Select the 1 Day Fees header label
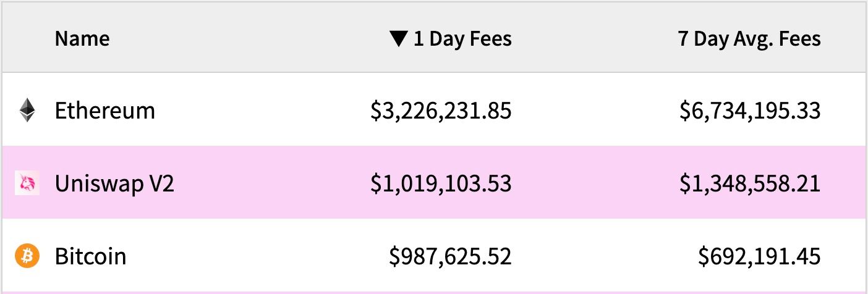Screen dimensions: 868x294 click(462, 40)
